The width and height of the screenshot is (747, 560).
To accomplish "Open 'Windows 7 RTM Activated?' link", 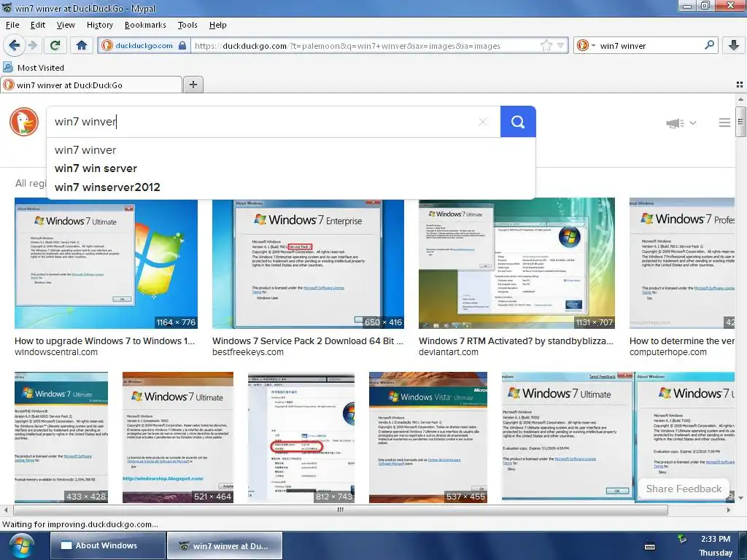I will click(516, 341).
